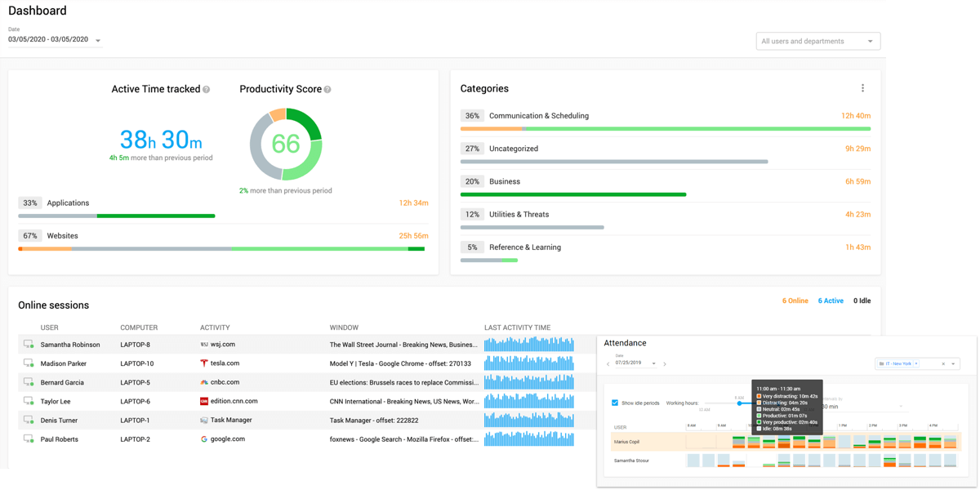
Task: Expand the Attendance department filter arrow
Action: (953, 364)
